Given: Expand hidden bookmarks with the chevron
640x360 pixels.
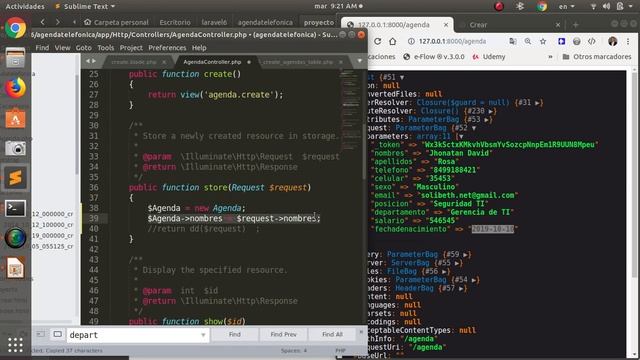Looking at the screenshot, I should [550, 57].
